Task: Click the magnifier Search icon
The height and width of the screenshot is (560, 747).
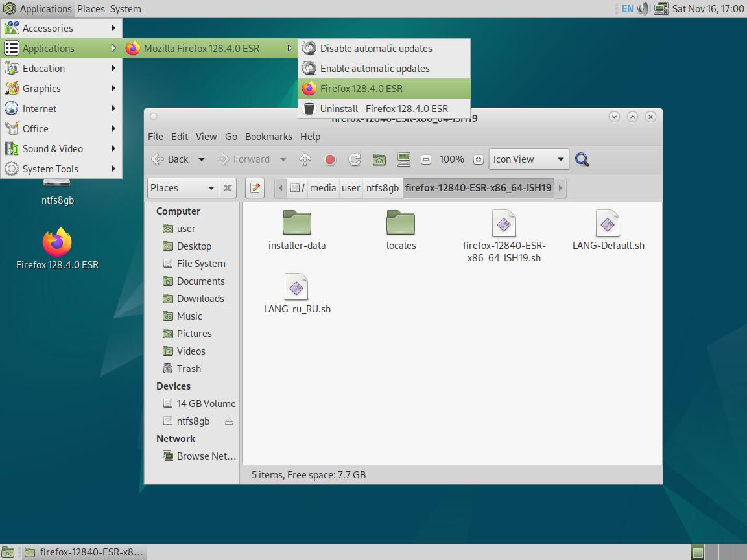Action: click(x=582, y=159)
